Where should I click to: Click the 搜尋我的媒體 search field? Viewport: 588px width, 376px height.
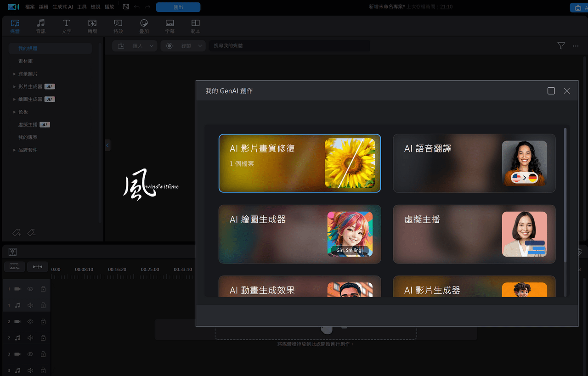click(x=289, y=46)
